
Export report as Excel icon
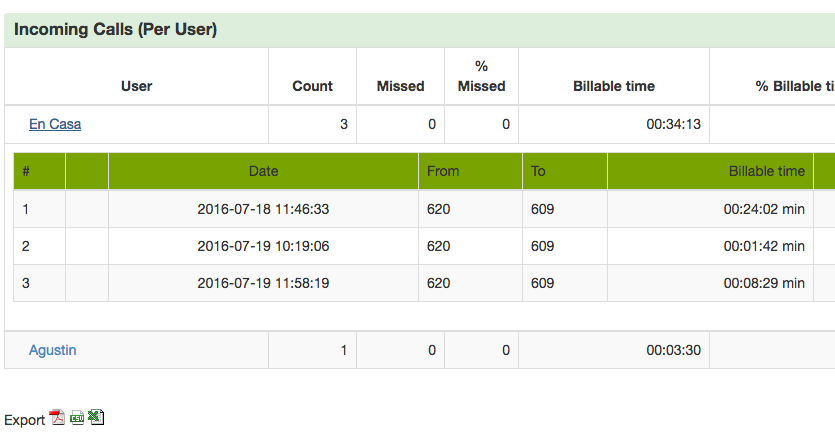pyautogui.click(x=96, y=417)
